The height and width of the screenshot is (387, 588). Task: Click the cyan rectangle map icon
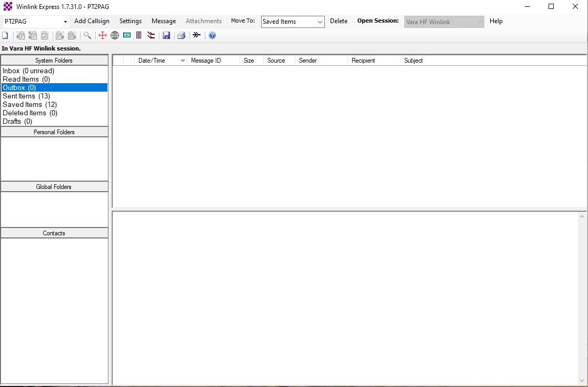pyautogui.click(x=127, y=35)
